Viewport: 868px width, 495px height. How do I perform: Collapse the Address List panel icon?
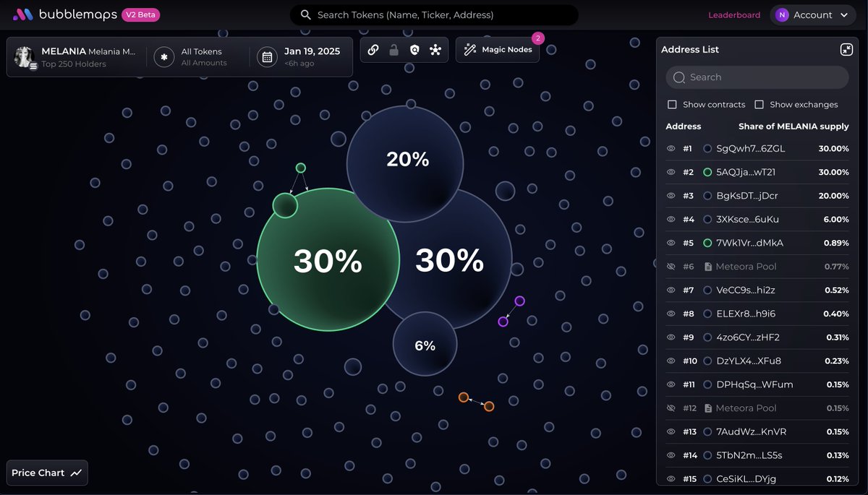pos(846,49)
